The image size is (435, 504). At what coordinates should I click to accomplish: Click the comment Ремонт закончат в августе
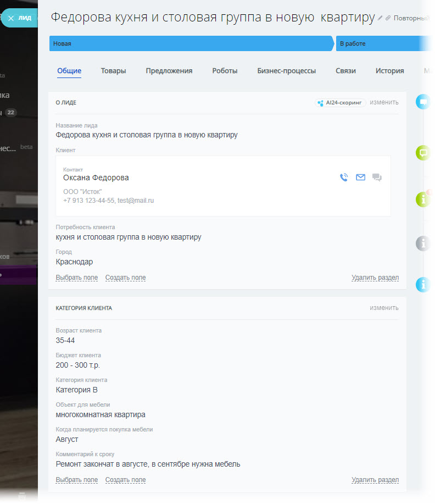(148, 464)
